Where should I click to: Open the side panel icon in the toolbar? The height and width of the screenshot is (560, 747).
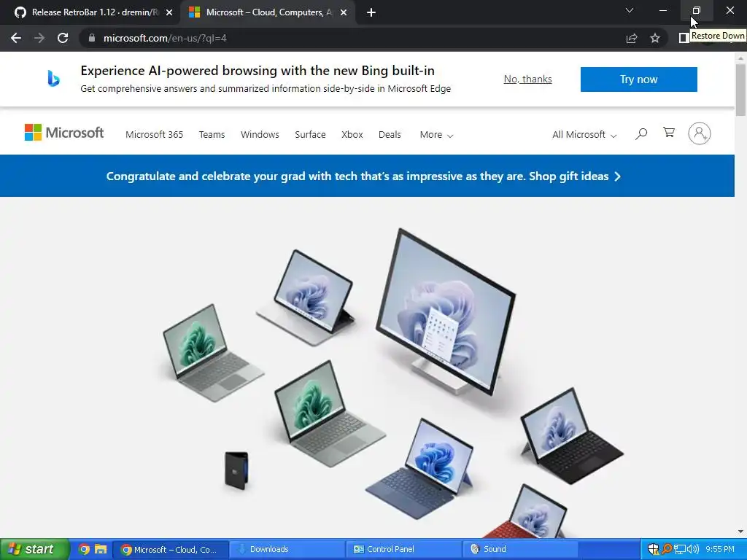[x=684, y=38]
